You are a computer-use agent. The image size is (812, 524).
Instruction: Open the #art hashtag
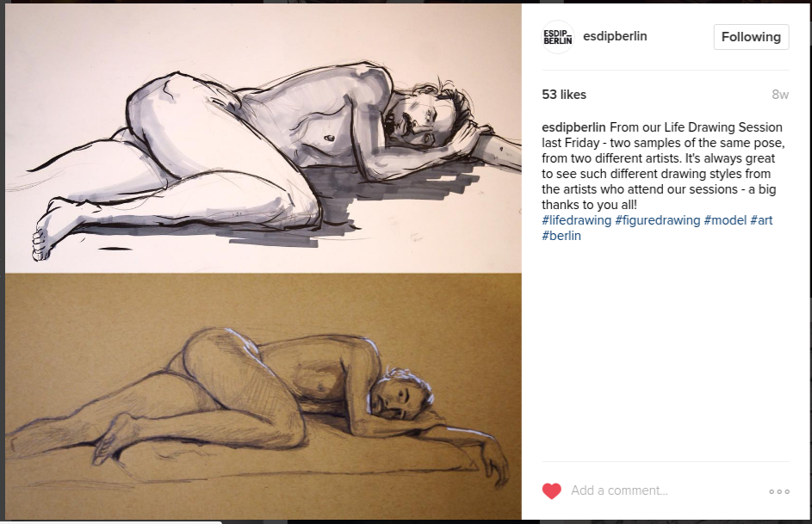(761, 220)
